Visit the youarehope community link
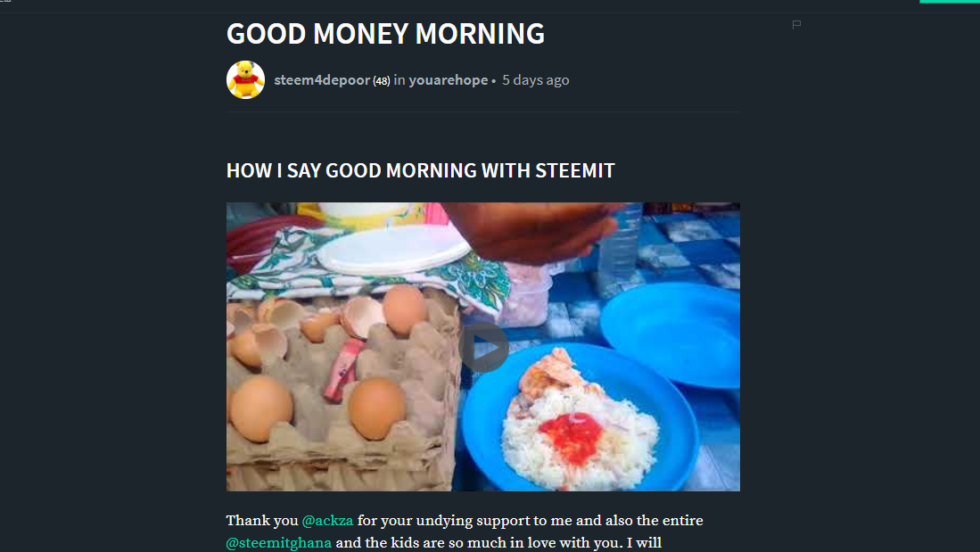Viewport: 980px width, 552px height. coord(448,79)
